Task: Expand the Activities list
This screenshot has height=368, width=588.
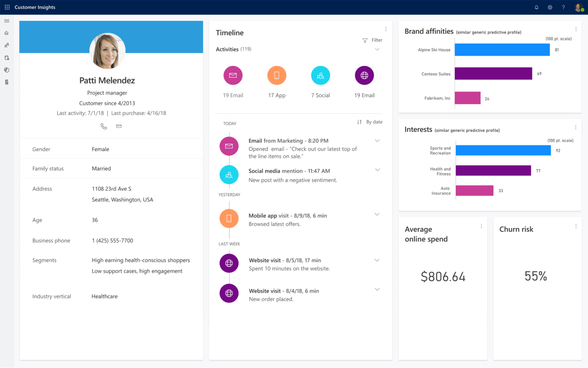Action: pos(377,49)
